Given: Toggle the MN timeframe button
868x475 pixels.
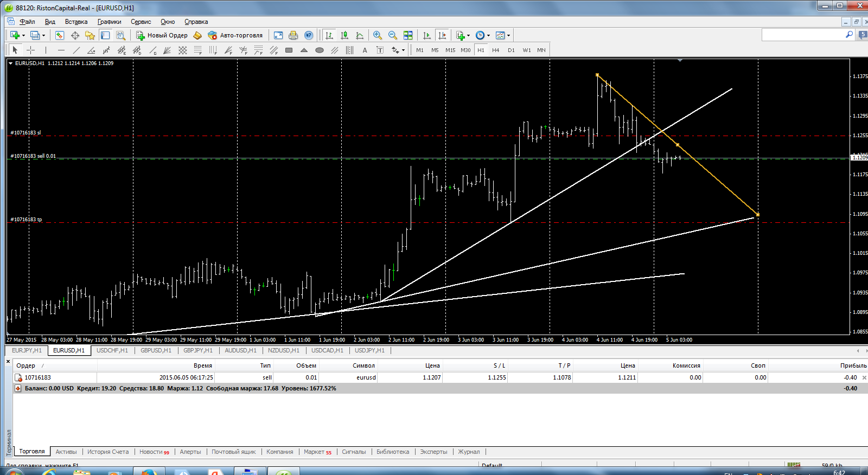Looking at the screenshot, I should [541, 50].
